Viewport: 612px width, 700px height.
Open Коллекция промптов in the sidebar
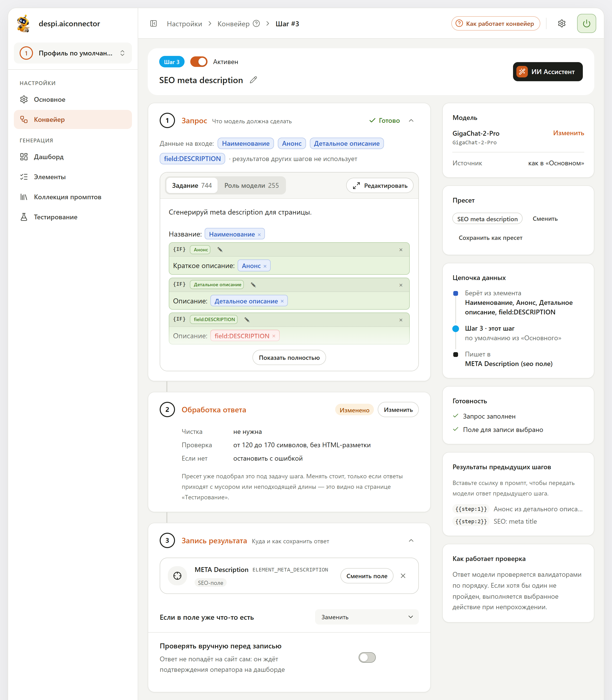73,197
